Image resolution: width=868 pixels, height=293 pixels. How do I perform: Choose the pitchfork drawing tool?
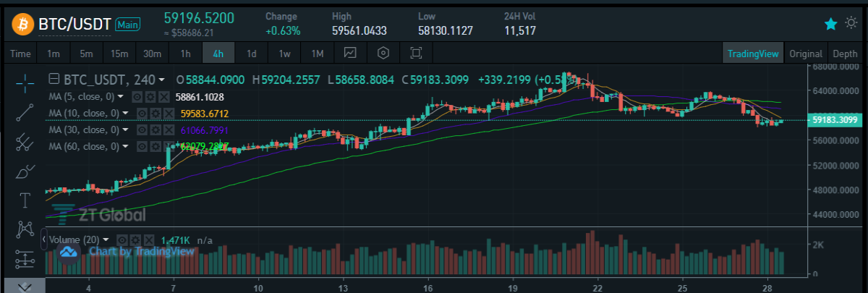25,141
